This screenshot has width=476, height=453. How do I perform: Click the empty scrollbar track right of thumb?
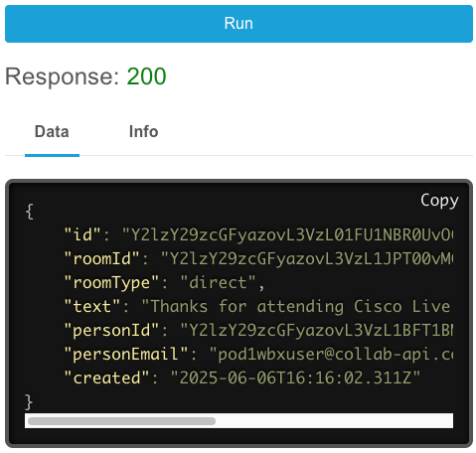pyautogui.click(x=334, y=421)
